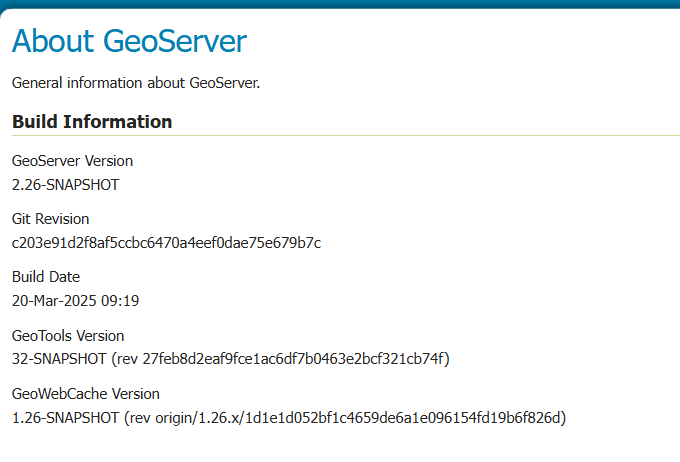The height and width of the screenshot is (462, 680).
Task: Select the 20-Mar-2025 09:19 build date
Action: tap(75, 301)
